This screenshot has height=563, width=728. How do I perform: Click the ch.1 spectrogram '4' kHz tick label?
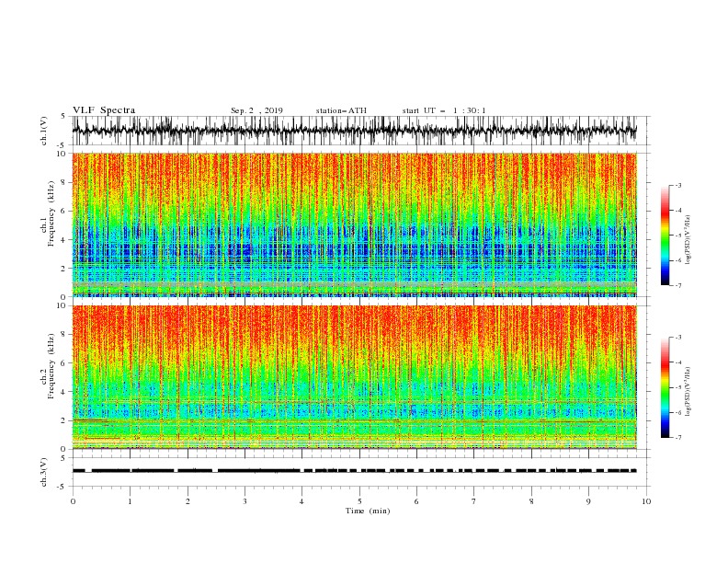click(x=65, y=240)
